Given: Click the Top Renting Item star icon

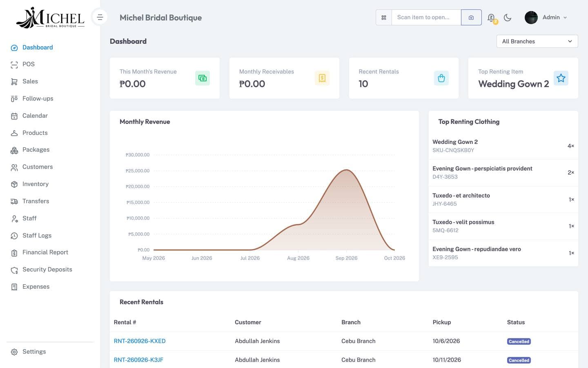Looking at the screenshot, I should [x=561, y=78].
